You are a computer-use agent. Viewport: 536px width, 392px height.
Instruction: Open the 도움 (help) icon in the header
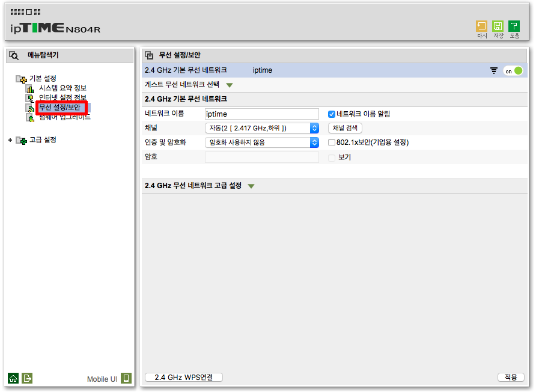click(514, 26)
